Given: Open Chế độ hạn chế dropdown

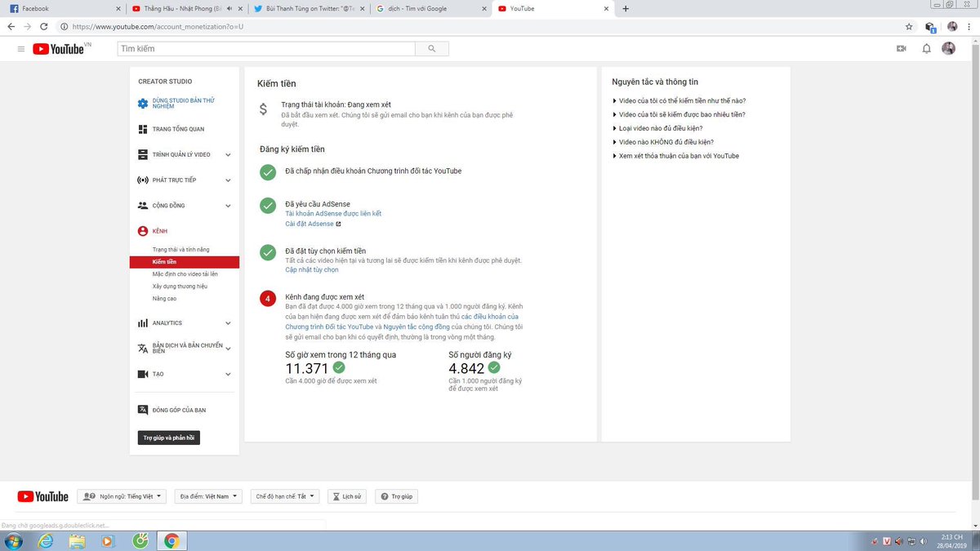Looking at the screenshot, I should tap(285, 496).
